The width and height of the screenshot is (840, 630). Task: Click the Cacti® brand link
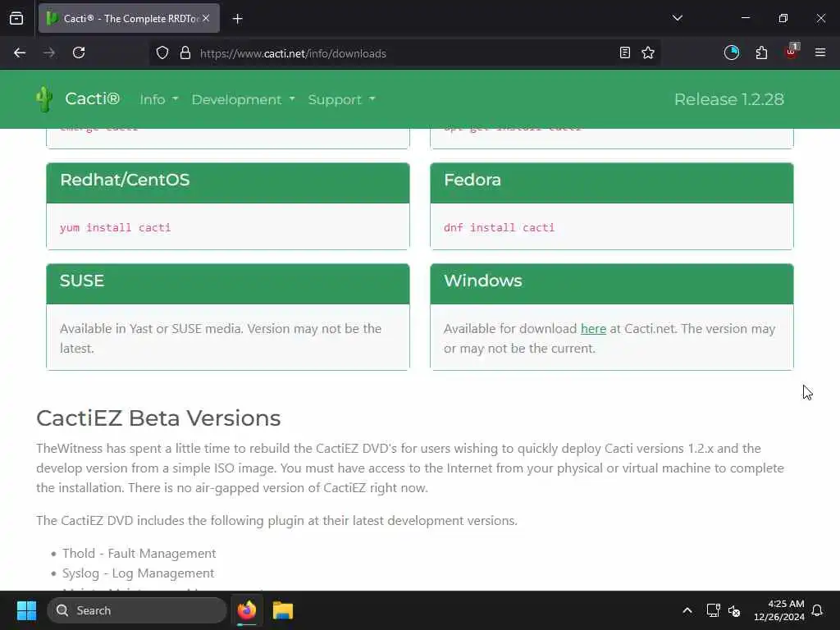pyautogui.click(x=92, y=98)
